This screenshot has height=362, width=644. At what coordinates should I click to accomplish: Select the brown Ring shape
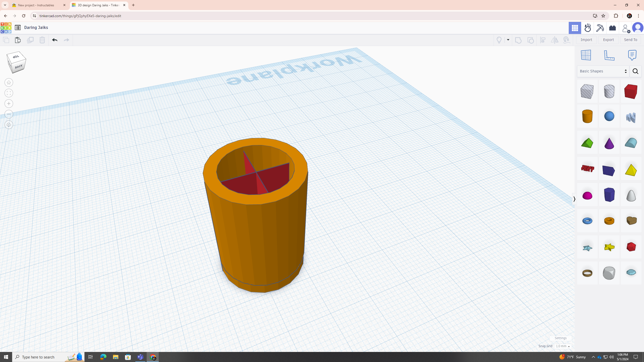[587, 273]
